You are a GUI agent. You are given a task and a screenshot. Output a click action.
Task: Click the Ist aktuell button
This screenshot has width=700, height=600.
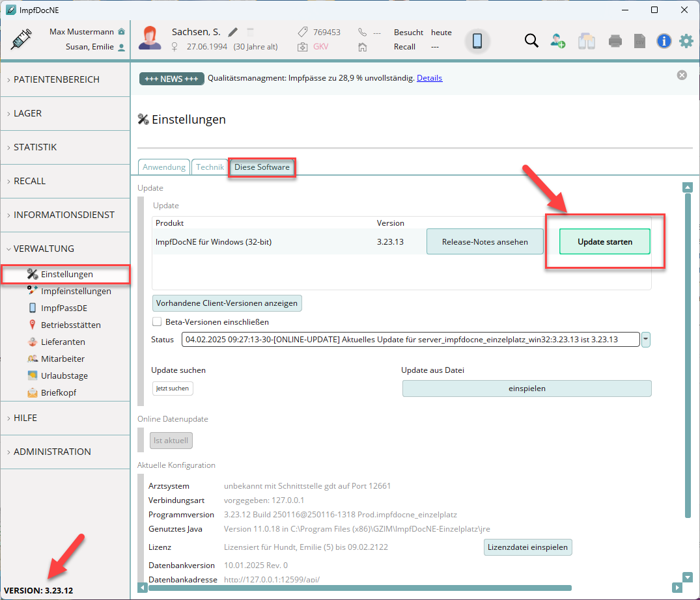(x=171, y=441)
